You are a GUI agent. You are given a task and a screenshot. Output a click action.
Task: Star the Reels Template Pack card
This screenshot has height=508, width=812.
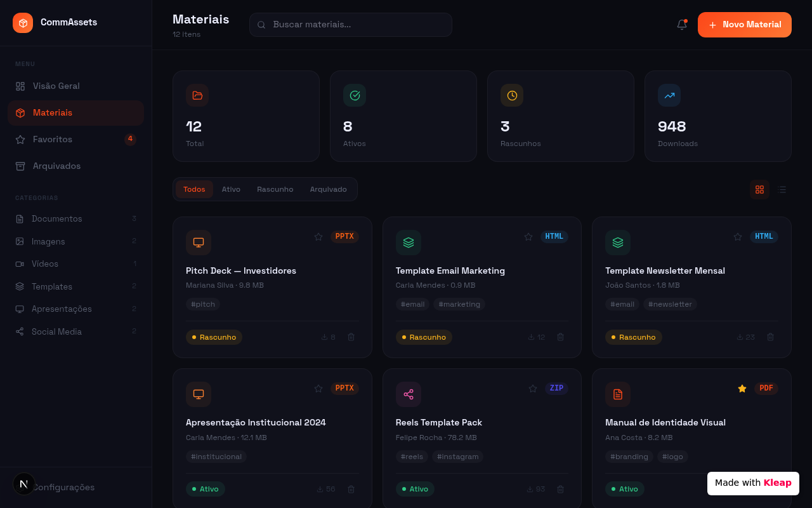pos(533,389)
